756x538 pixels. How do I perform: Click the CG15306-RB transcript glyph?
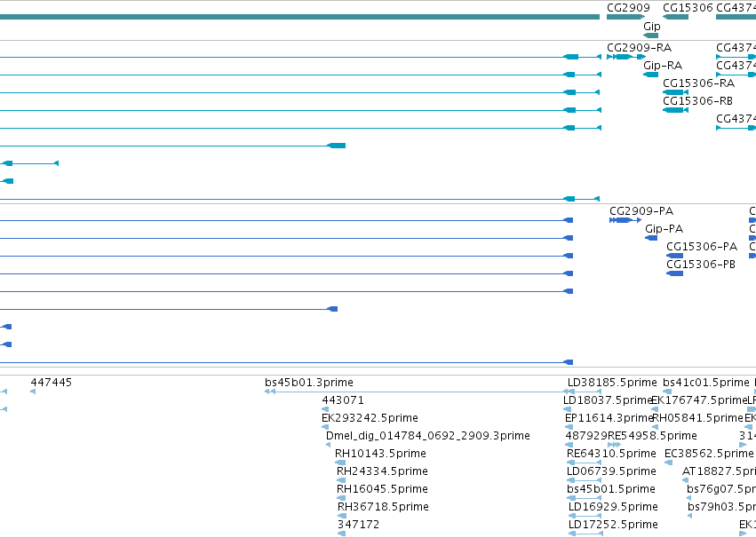(675, 110)
